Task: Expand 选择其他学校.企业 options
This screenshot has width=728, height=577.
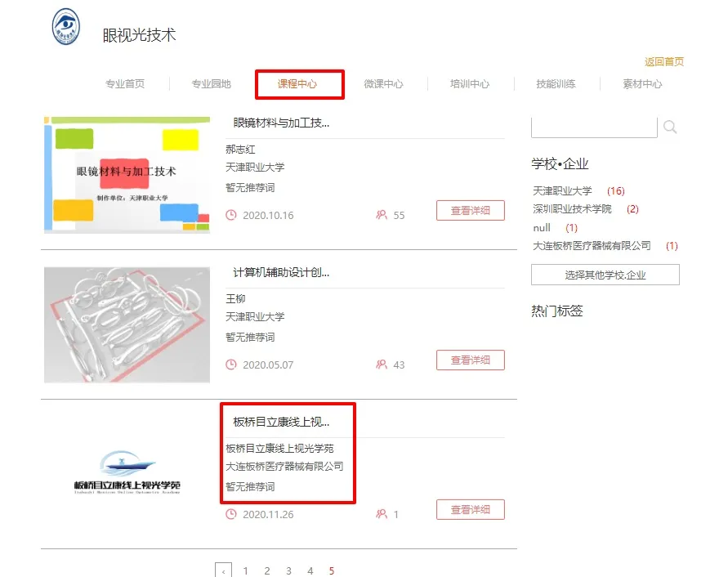Action: pyautogui.click(x=605, y=275)
